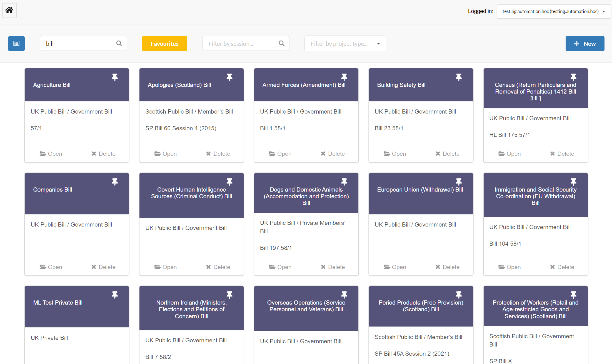Open the Companies Bill
Image resolution: width=612 pixels, height=364 pixels.
(x=51, y=267)
